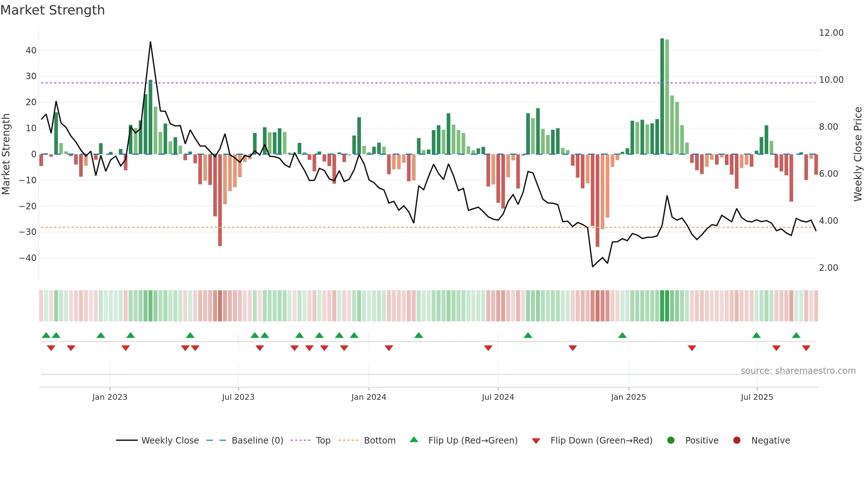868x488 pixels.
Task: Click the last flip-down triangle on the far right
Action: 806,348
